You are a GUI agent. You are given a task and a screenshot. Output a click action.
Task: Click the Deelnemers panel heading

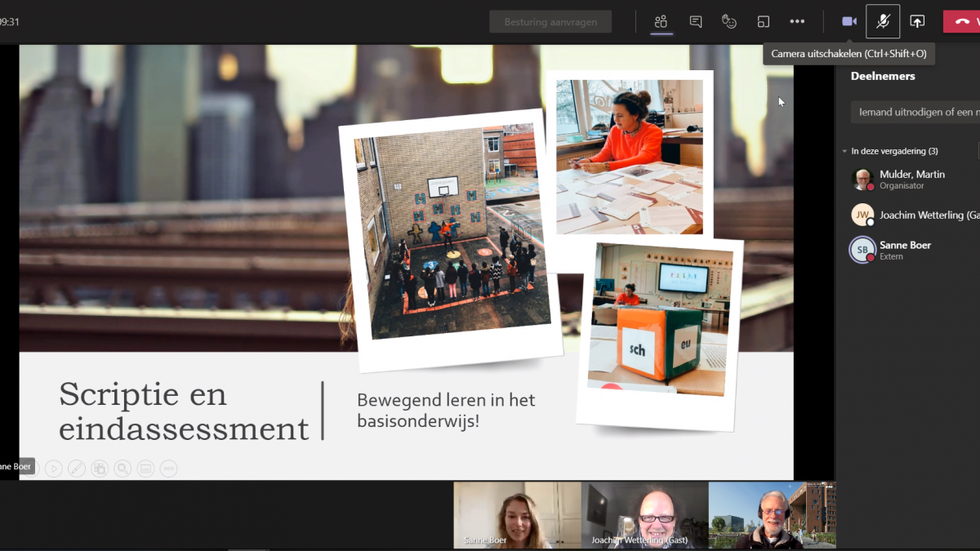click(883, 76)
